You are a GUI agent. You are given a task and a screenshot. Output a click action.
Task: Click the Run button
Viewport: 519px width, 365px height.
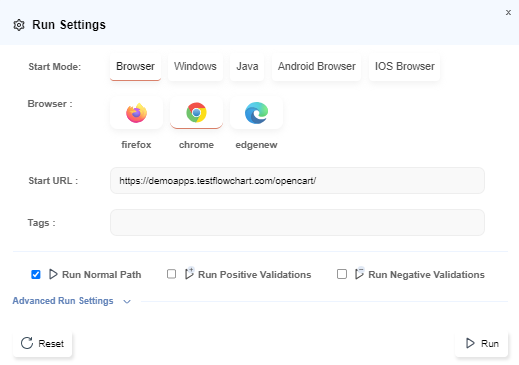point(482,344)
